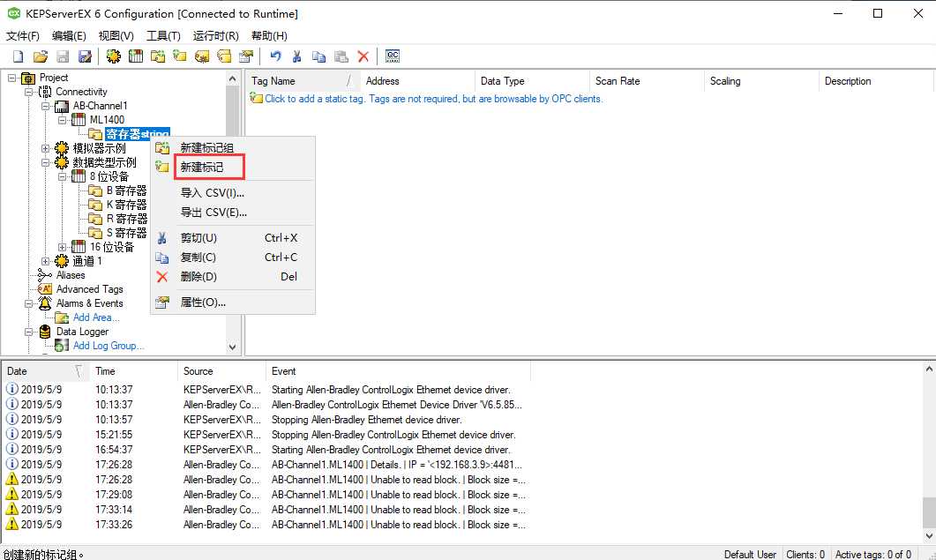Click the New Device toolbar icon

point(136,56)
